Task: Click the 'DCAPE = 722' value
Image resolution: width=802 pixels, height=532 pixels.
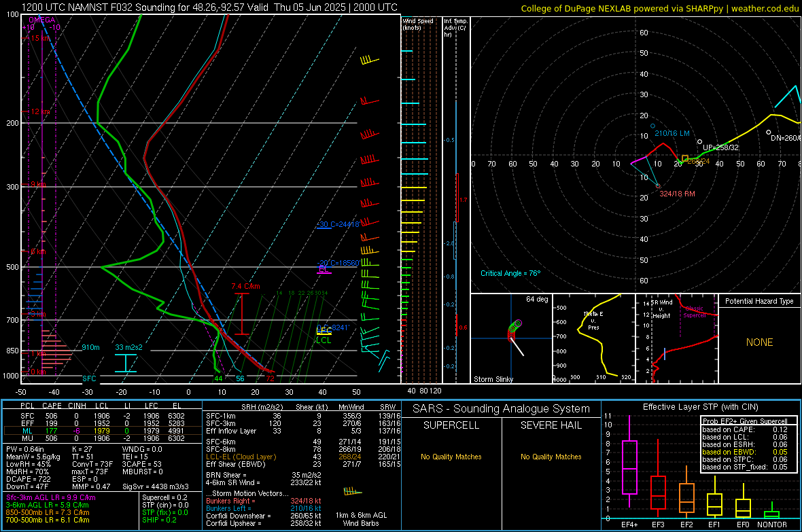Action: (30, 479)
